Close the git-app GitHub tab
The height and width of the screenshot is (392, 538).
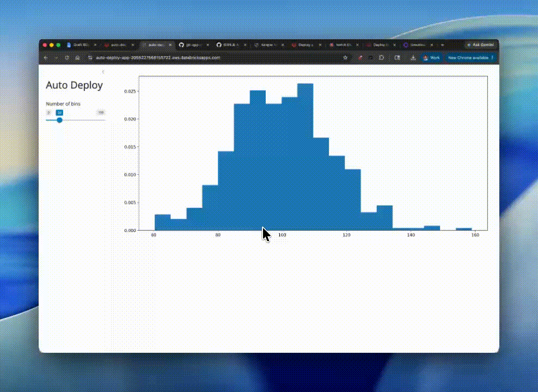tap(207, 45)
